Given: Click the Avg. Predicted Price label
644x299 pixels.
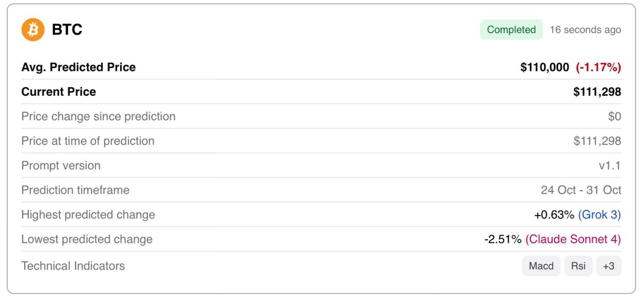Looking at the screenshot, I should (x=79, y=67).
